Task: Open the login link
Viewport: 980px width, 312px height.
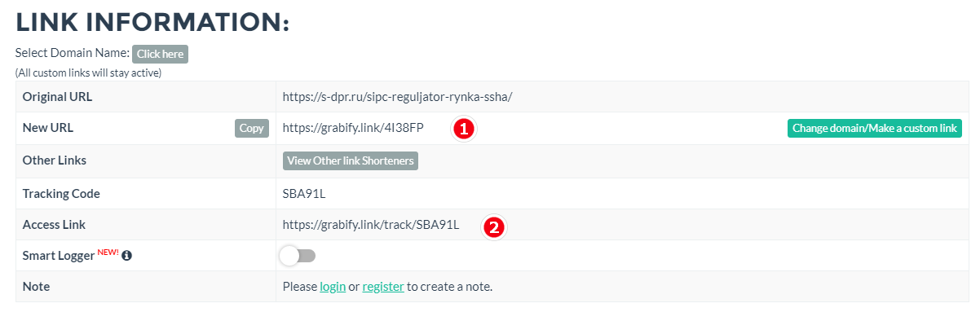Action: (x=333, y=287)
